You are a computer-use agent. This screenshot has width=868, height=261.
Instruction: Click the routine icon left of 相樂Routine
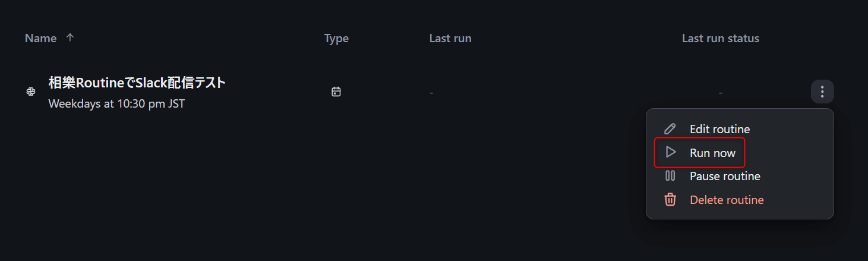[x=31, y=92]
